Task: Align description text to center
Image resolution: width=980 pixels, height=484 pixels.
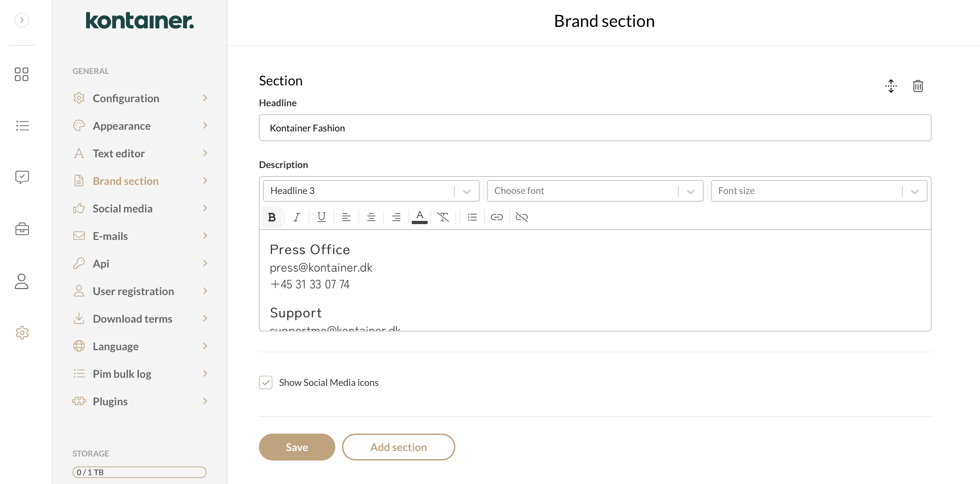Action: click(371, 217)
